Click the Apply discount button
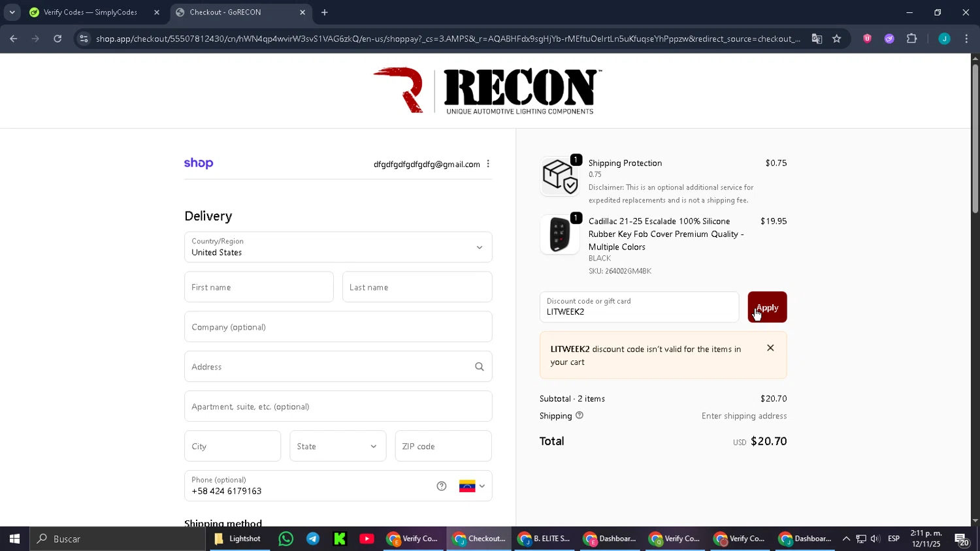This screenshot has height=551, width=980. click(x=767, y=307)
